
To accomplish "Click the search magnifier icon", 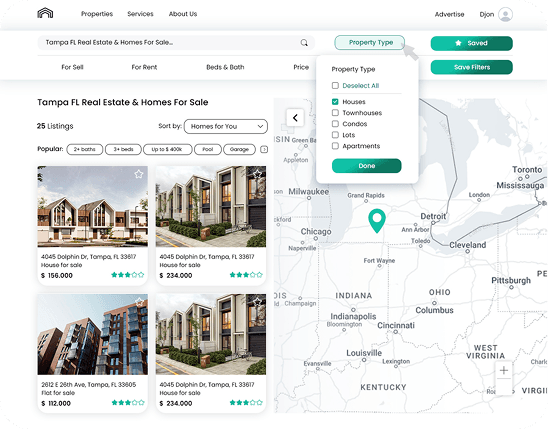I will point(304,43).
